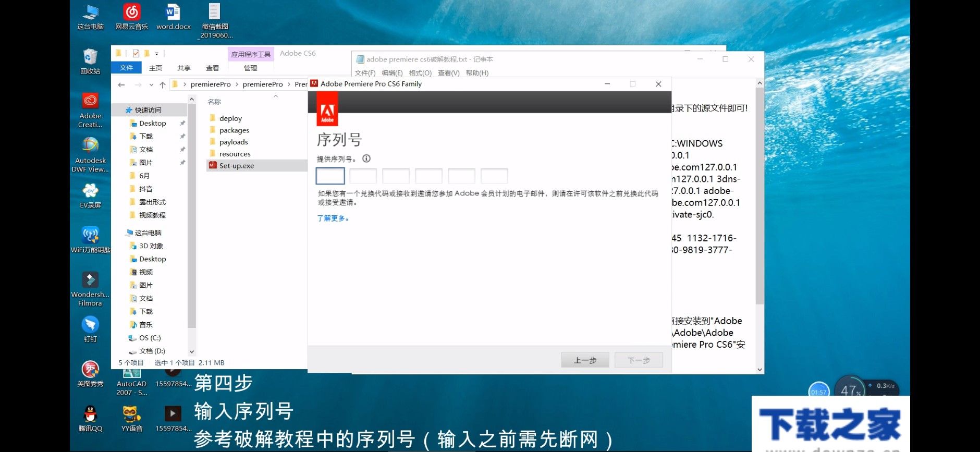The height and width of the screenshot is (452, 980).
Task: Select 音乐 in navigation pane
Action: pyautogui.click(x=145, y=324)
